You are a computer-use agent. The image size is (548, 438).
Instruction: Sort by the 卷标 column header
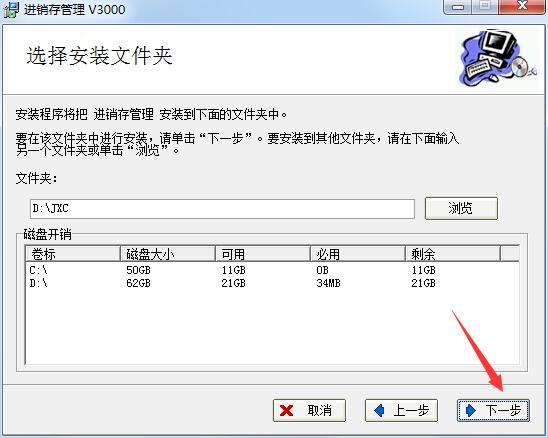(x=73, y=254)
